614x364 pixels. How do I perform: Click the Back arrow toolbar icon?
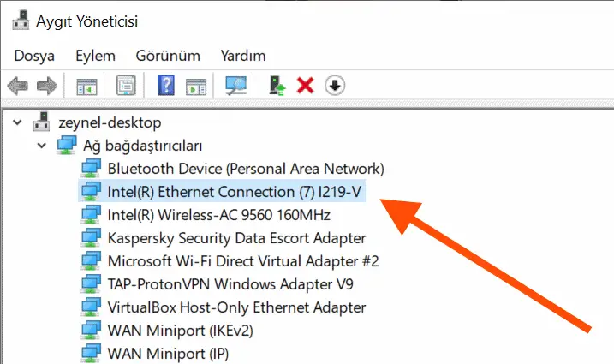18,86
